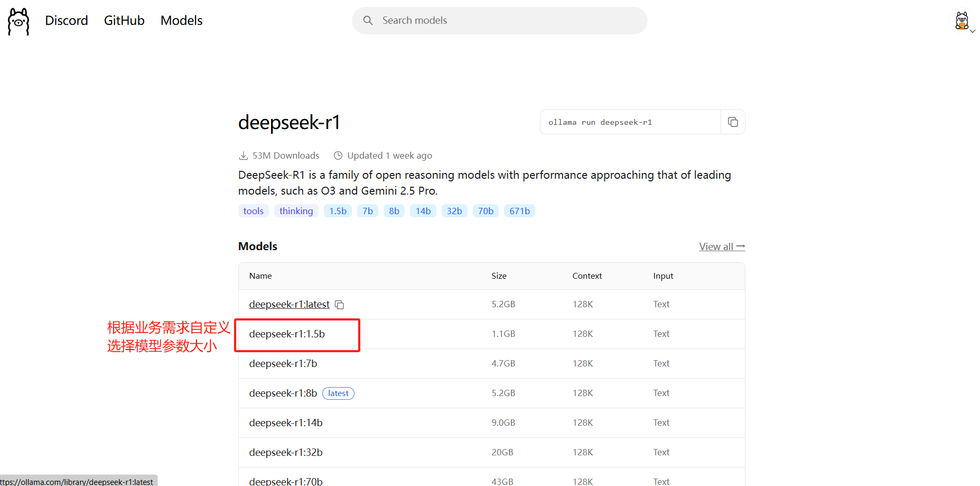Open the GitHub link
980x486 pixels.
124,21
